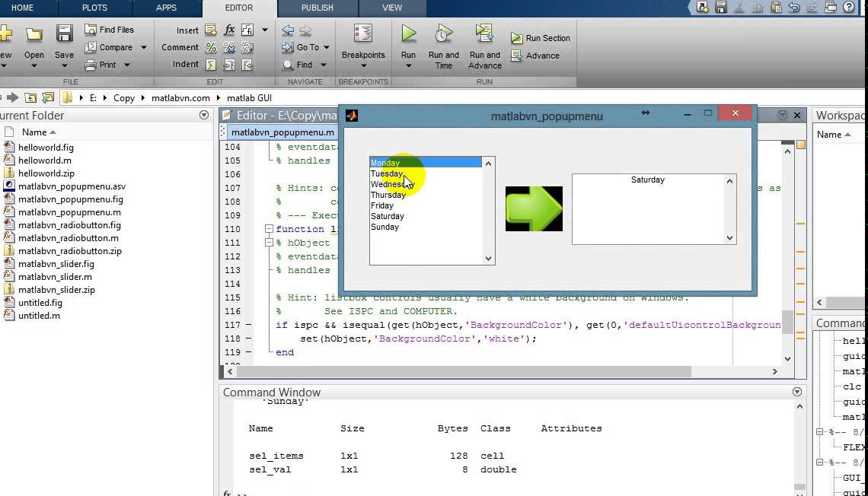Click the Advance button
Viewport: 868px width, 496px height.
pos(535,56)
